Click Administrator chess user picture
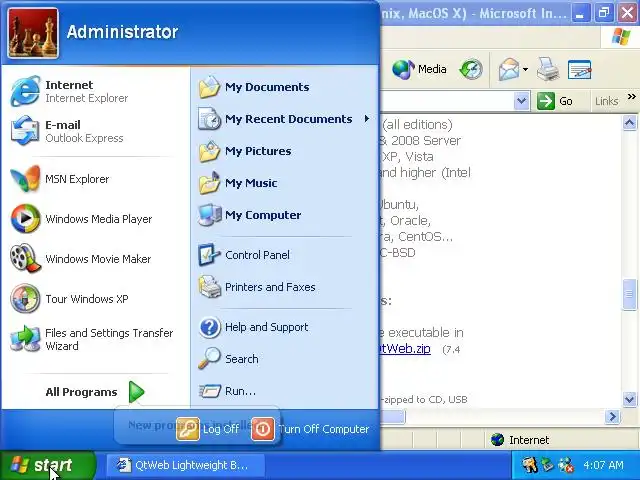640x480 pixels. (33, 33)
